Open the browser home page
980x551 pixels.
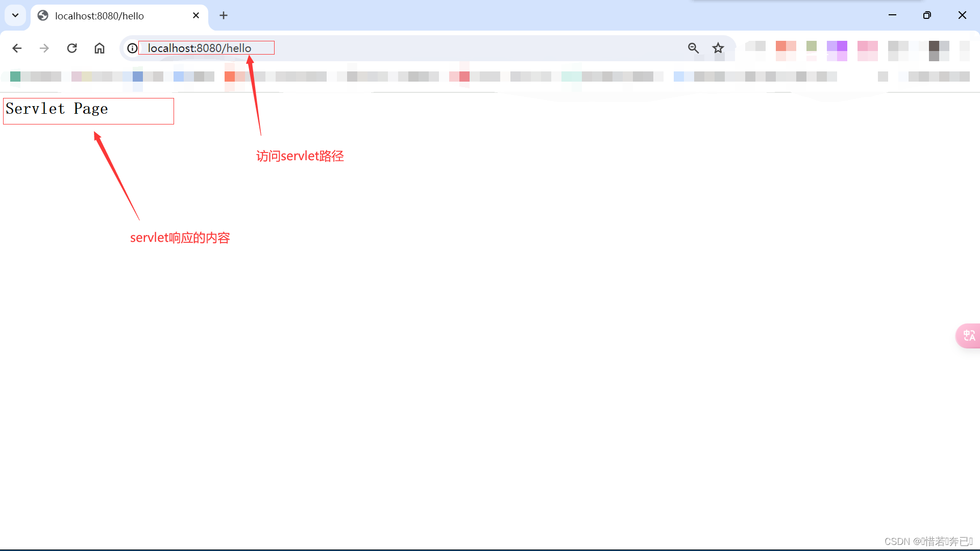pyautogui.click(x=100, y=48)
